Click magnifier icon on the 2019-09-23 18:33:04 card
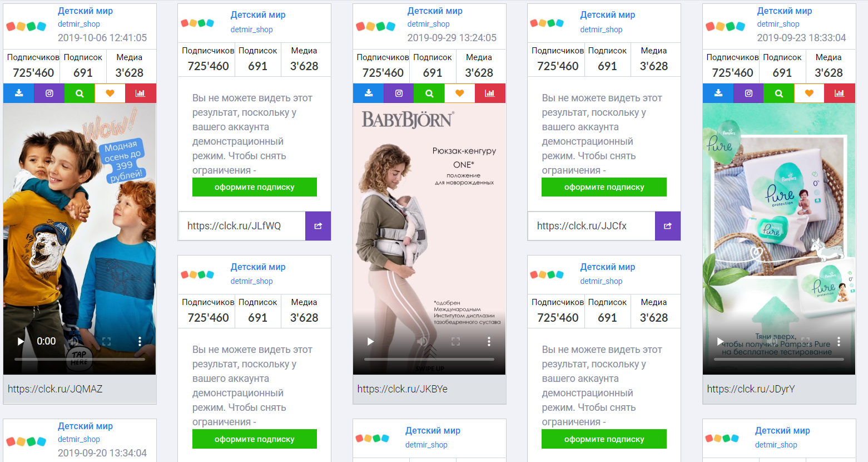Screen dimensions: 868x462 coord(779,94)
